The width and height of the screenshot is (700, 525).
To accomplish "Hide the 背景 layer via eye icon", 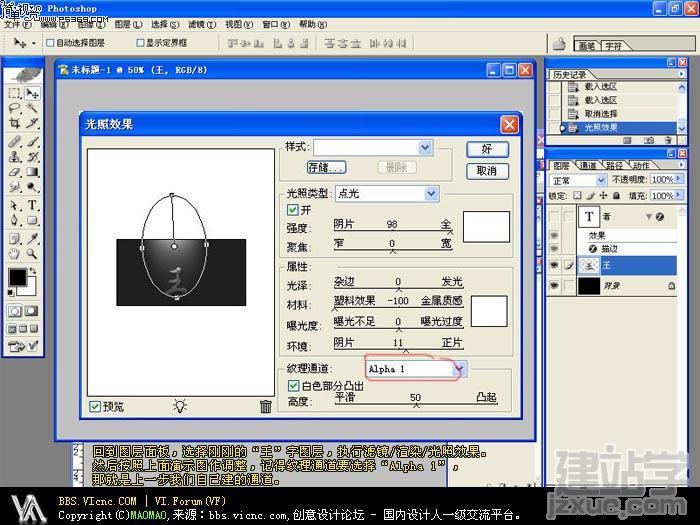I will pos(554,285).
